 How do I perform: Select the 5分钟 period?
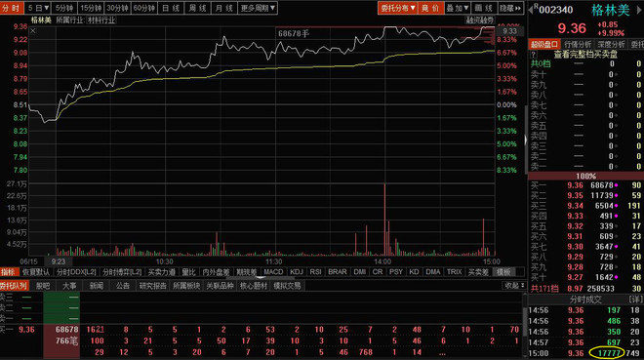coord(64,8)
